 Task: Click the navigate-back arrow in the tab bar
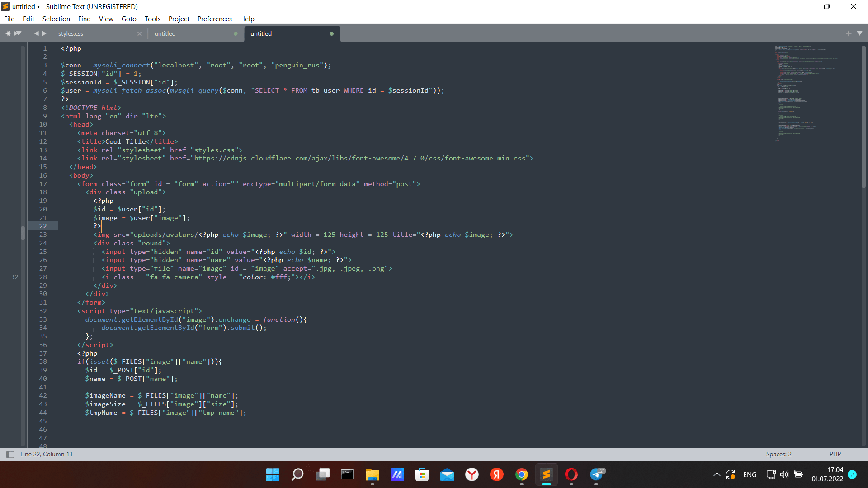36,33
